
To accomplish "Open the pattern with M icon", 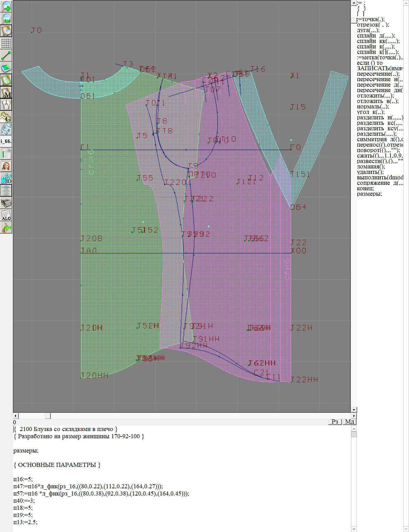I will (x=6, y=92).
